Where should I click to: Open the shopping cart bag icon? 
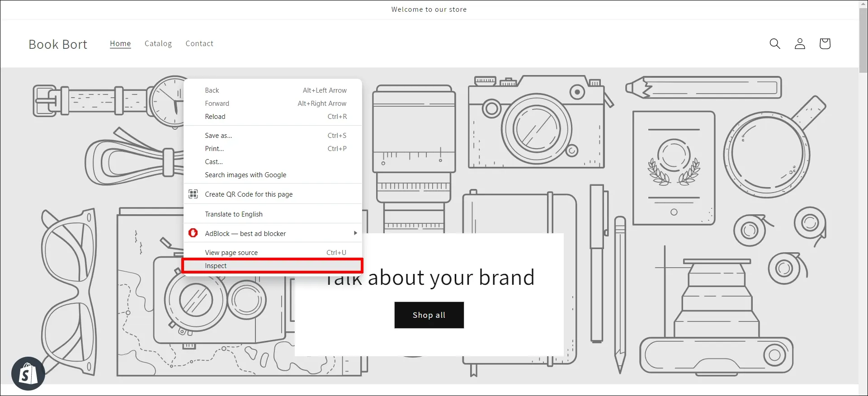click(x=825, y=43)
